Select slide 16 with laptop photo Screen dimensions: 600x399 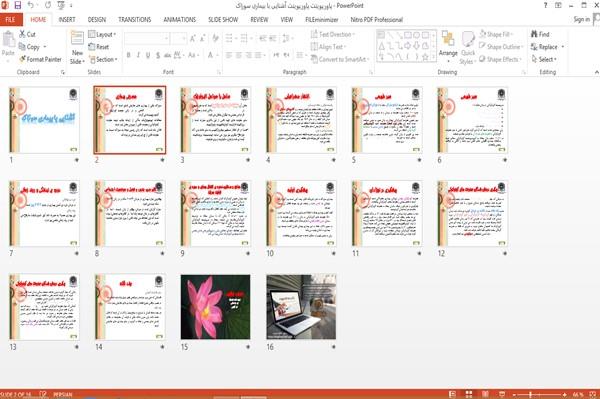(301, 307)
